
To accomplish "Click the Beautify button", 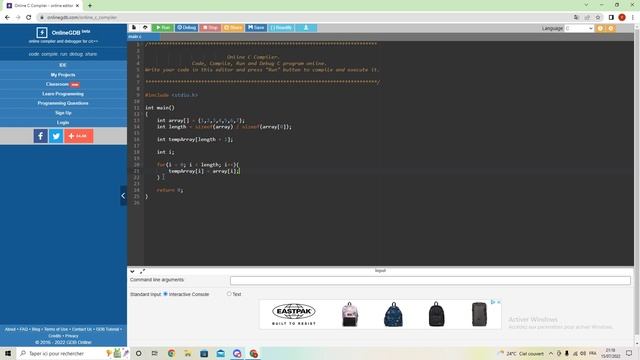I will tap(281, 28).
